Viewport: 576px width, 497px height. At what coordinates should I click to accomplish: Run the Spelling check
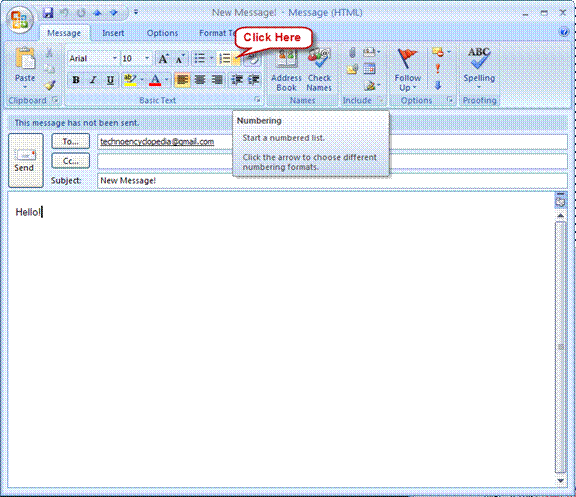click(479, 69)
